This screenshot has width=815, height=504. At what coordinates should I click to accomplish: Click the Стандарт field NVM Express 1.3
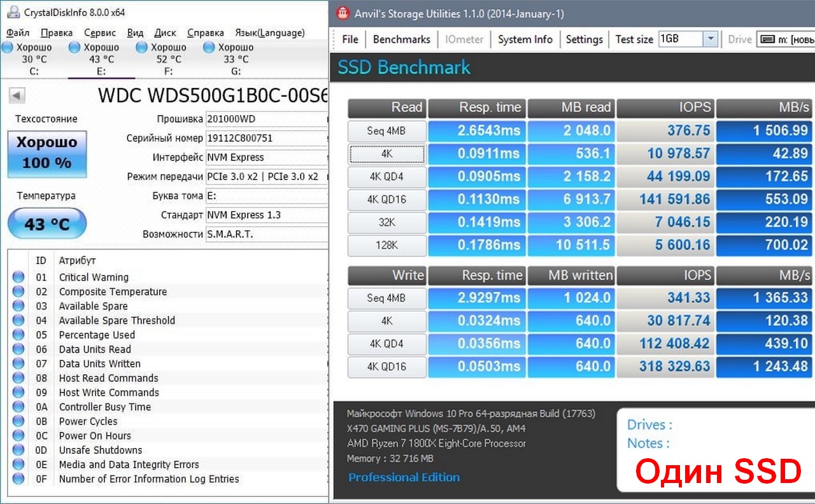pyautogui.click(x=266, y=215)
